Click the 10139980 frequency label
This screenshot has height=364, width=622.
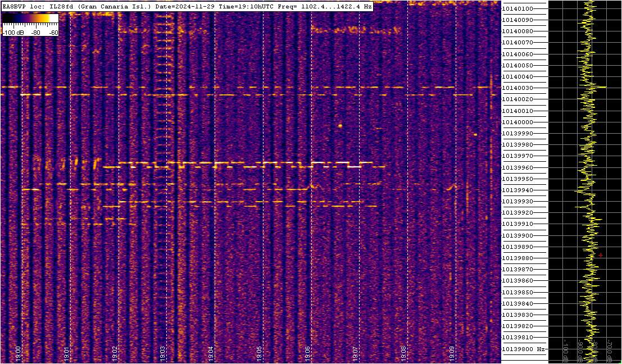pyautogui.click(x=517, y=145)
